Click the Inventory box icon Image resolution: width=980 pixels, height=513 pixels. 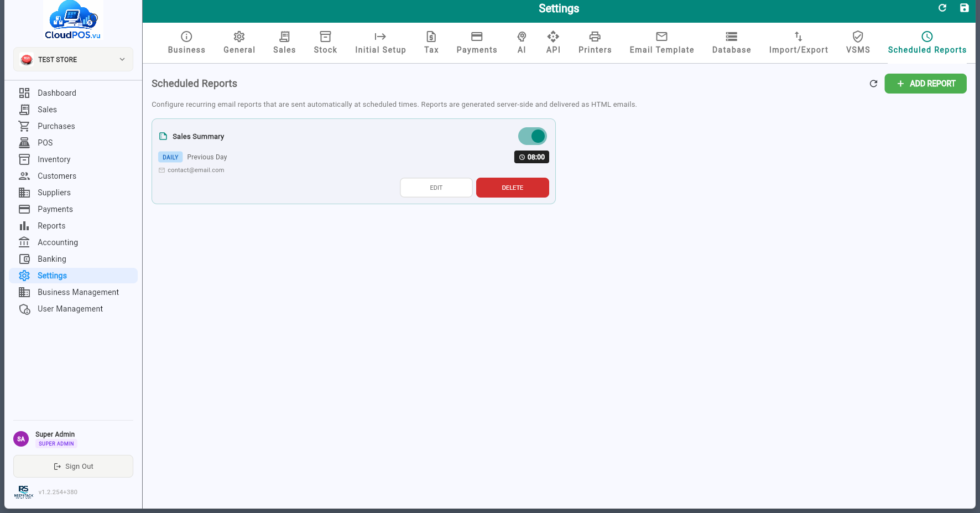click(24, 159)
